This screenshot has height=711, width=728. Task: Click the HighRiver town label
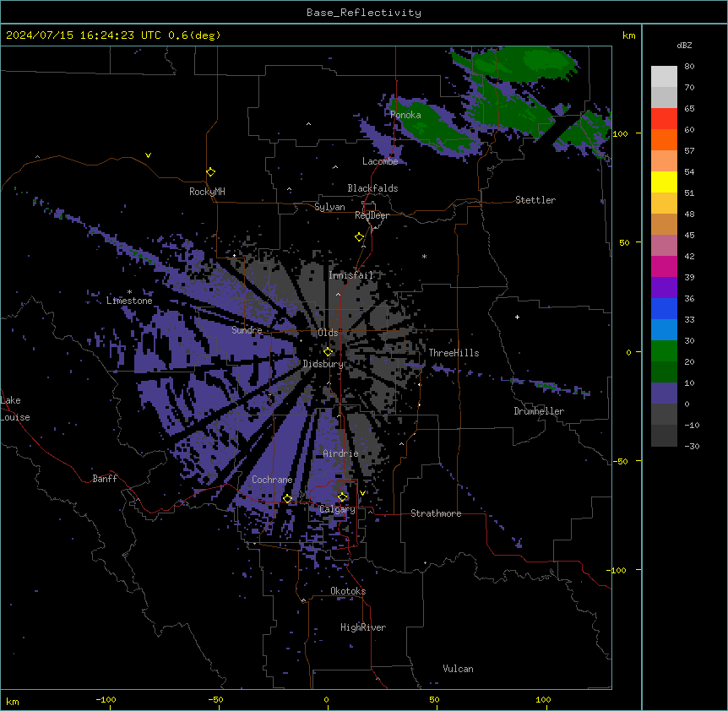363,627
